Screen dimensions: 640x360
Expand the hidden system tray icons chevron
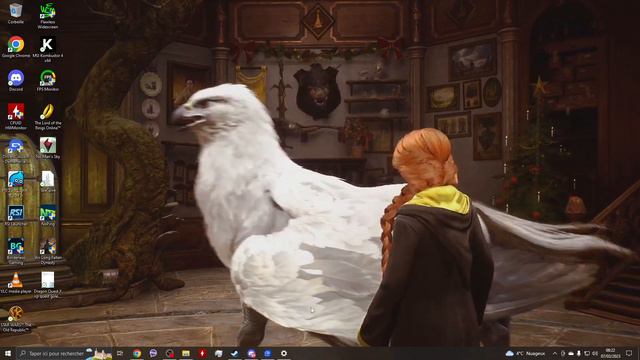click(x=555, y=353)
